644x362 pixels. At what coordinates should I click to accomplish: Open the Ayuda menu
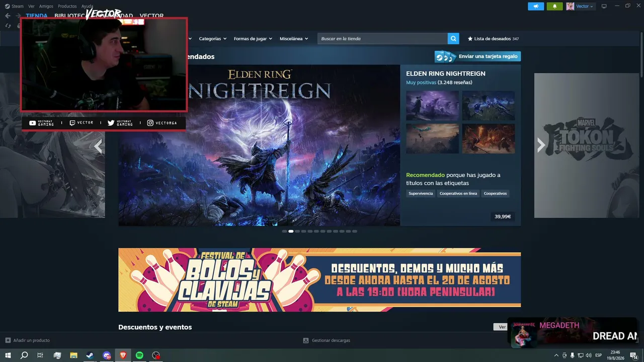88,6
